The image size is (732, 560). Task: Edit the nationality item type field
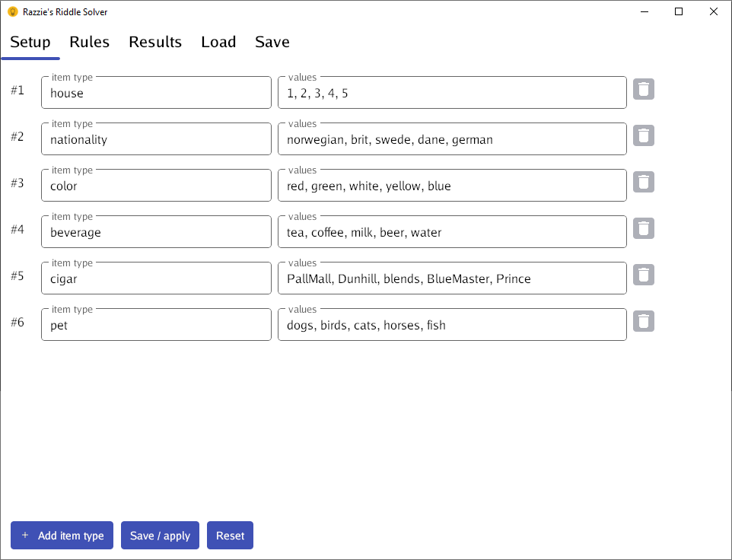157,138
